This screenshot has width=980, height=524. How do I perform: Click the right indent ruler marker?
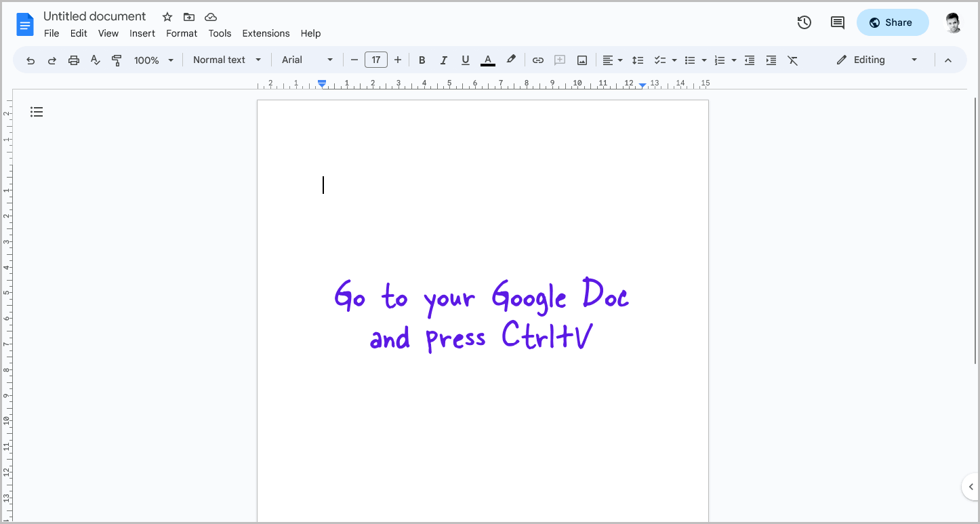(642, 85)
